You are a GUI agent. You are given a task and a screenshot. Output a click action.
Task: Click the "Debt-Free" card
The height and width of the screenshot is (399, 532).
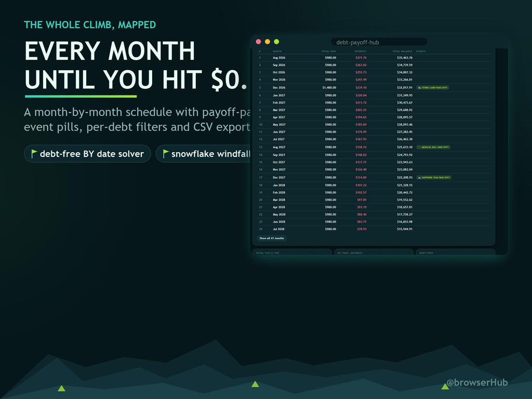(455, 252)
